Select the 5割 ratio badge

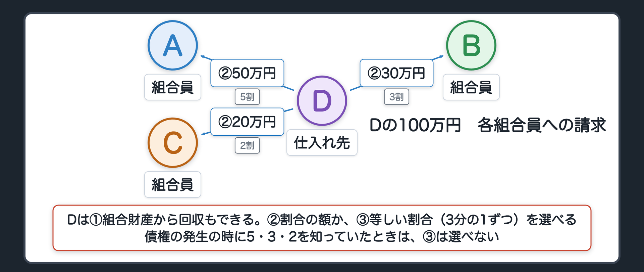(247, 97)
